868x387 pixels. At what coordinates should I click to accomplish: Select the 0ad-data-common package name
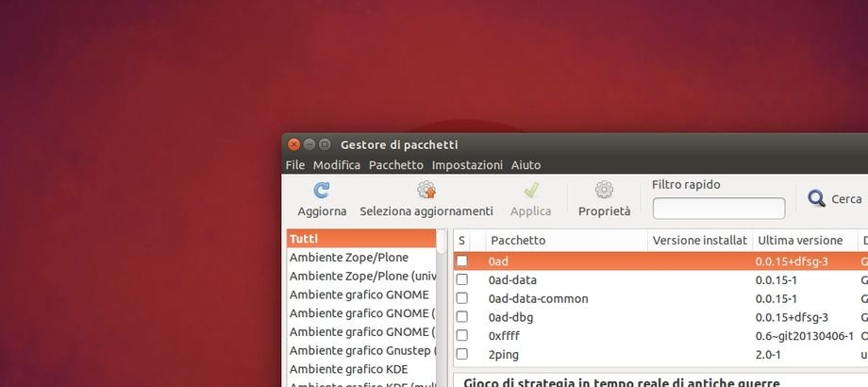(x=538, y=299)
